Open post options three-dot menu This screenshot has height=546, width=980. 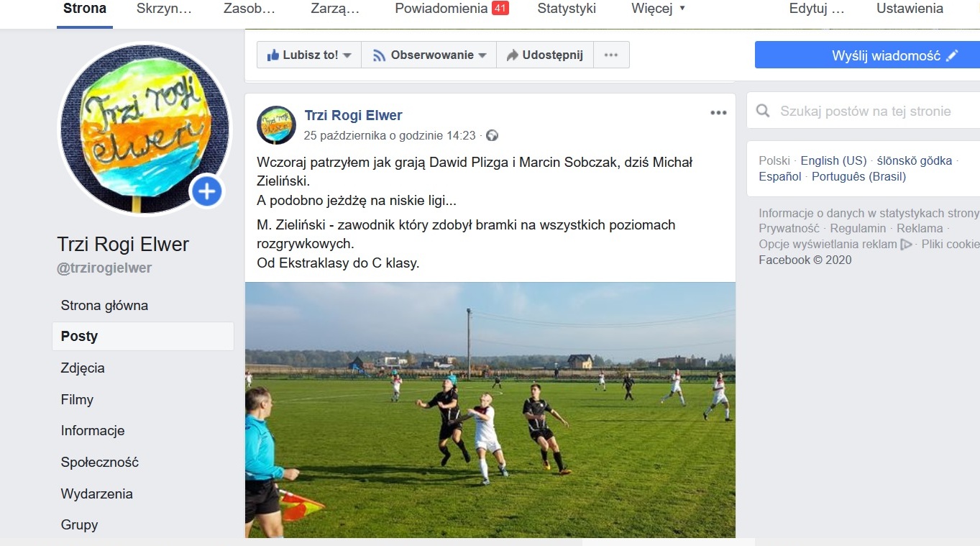(718, 113)
